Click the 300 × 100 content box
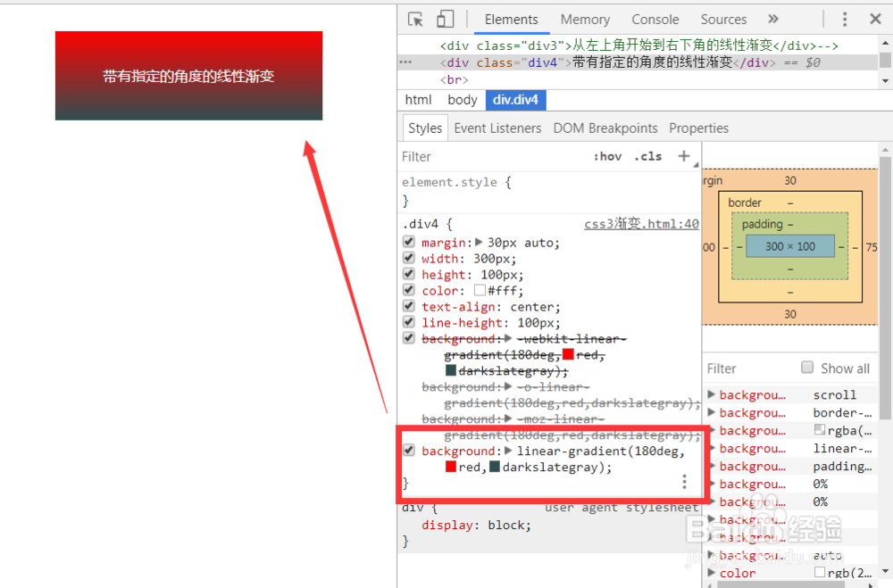The image size is (893, 588). (x=790, y=246)
